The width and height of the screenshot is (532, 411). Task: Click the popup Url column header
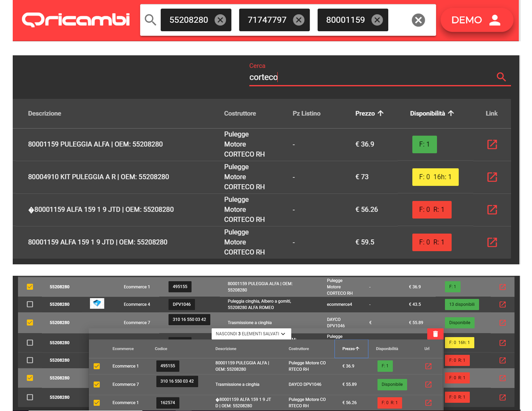[x=427, y=349]
